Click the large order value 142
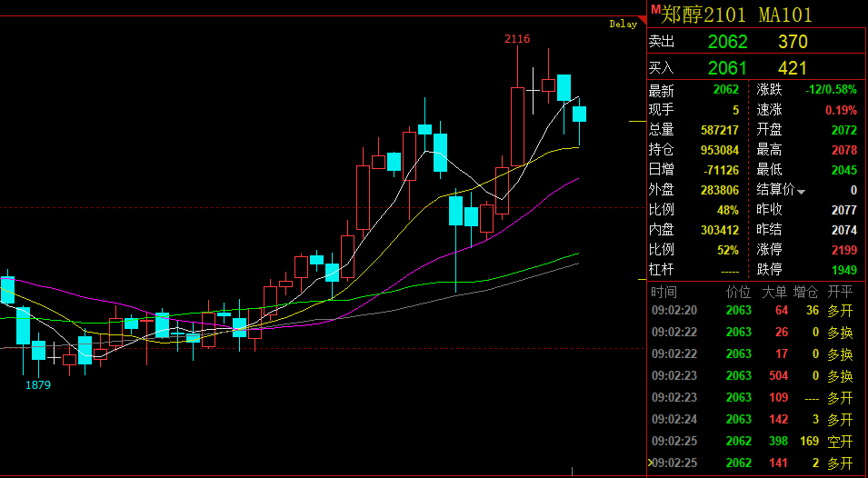The height and width of the screenshot is (478, 868). tap(778, 419)
